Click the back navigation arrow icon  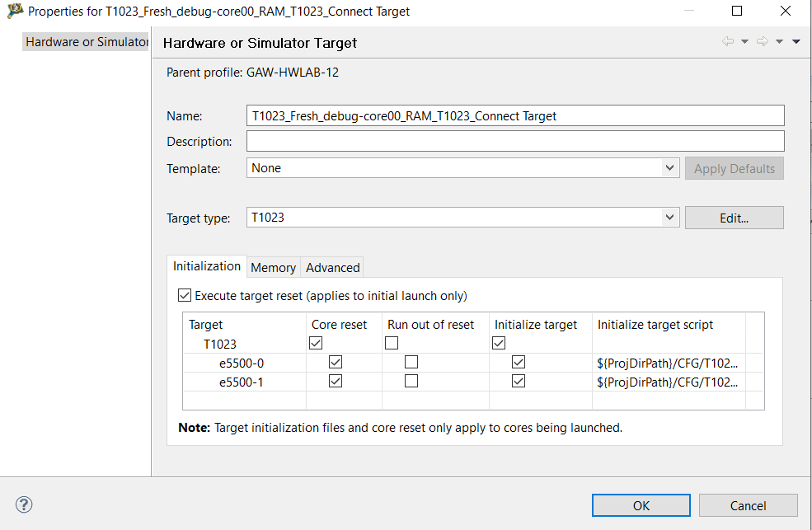(x=727, y=42)
